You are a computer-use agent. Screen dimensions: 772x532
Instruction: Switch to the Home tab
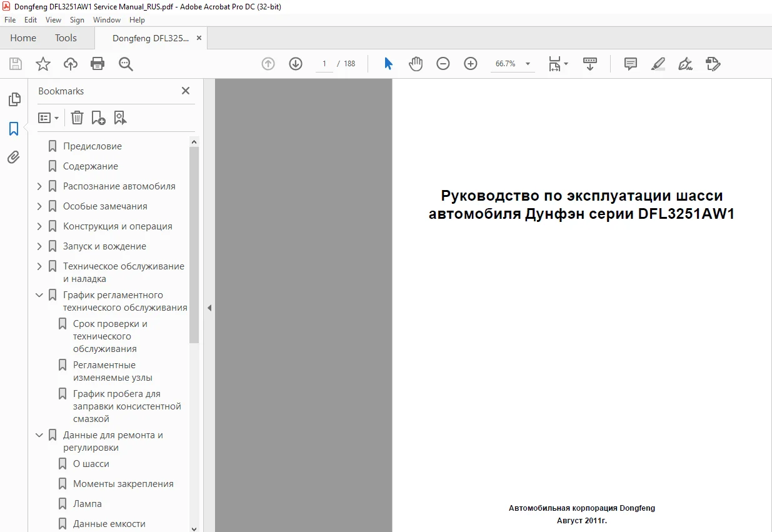tap(23, 38)
